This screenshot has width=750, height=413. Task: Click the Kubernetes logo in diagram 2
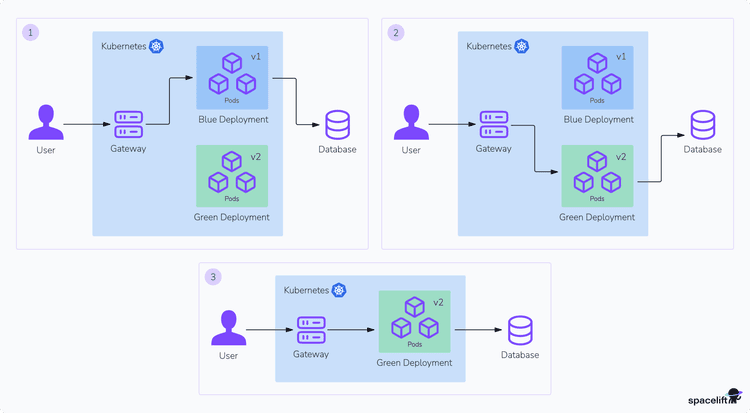tap(521, 46)
